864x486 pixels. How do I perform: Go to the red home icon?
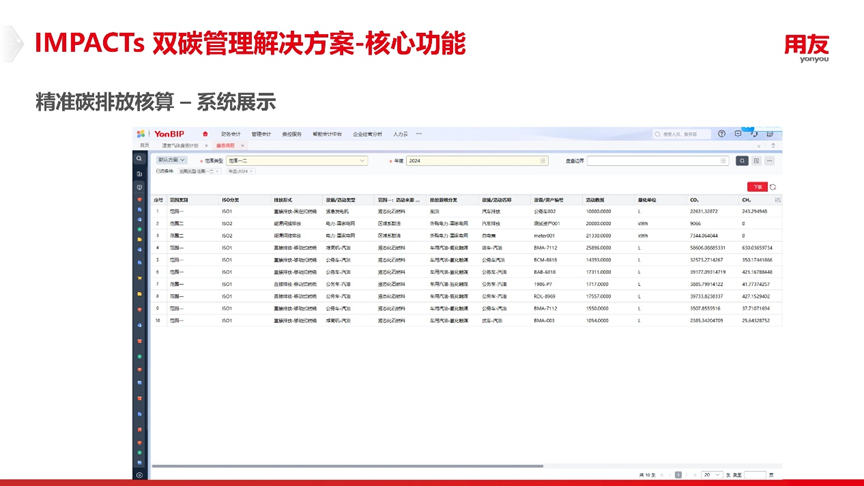click(205, 134)
